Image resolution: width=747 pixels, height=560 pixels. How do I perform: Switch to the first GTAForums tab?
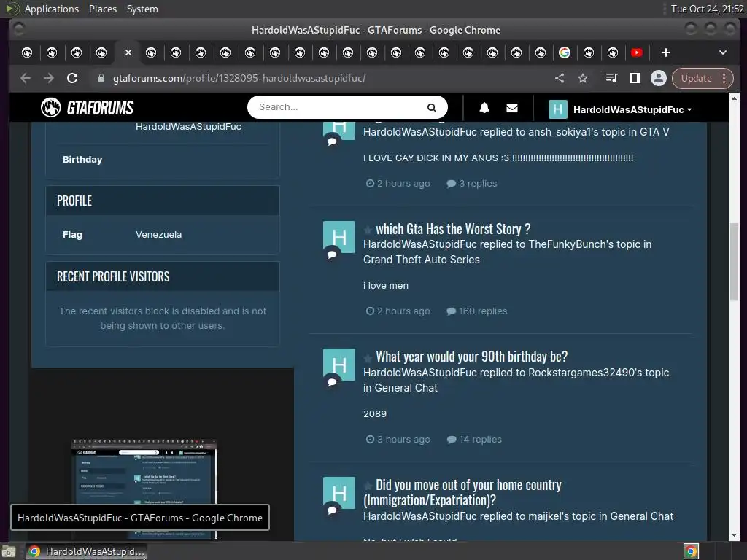coord(27,52)
